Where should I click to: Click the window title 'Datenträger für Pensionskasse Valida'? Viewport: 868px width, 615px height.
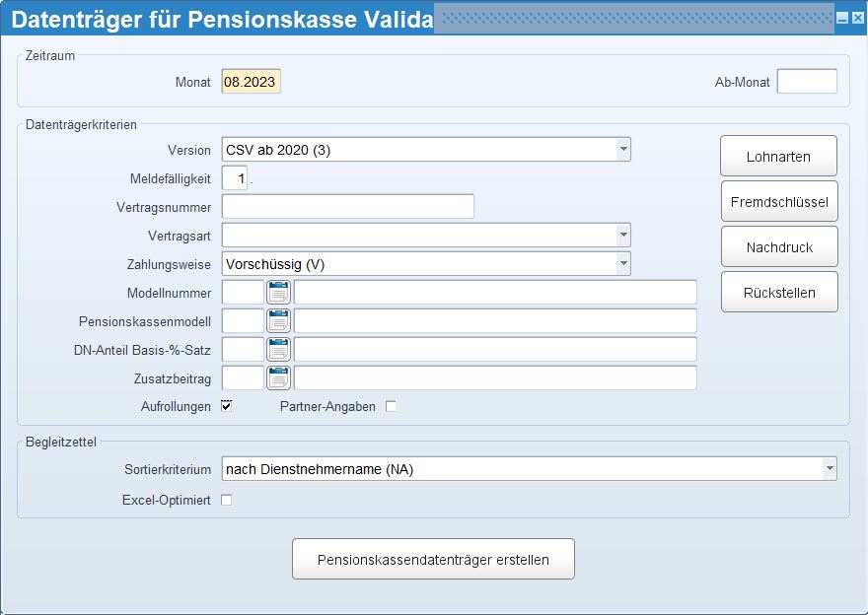point(222,19)
